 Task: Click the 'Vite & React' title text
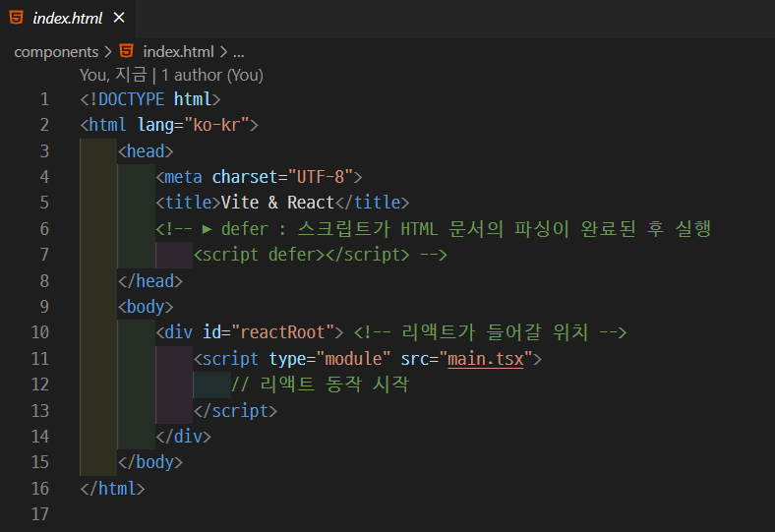click(277, 203)
